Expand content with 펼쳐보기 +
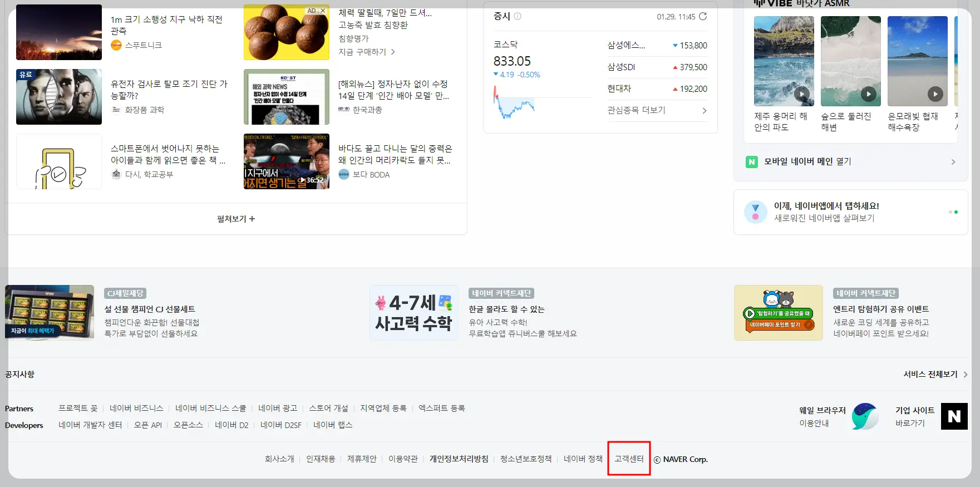 click(236, 219)
